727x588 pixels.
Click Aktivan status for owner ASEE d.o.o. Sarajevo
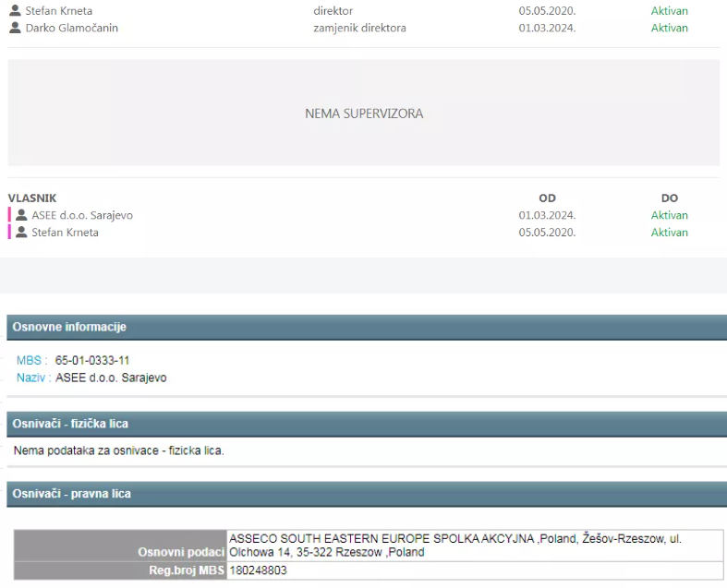[x=669, y=215]
